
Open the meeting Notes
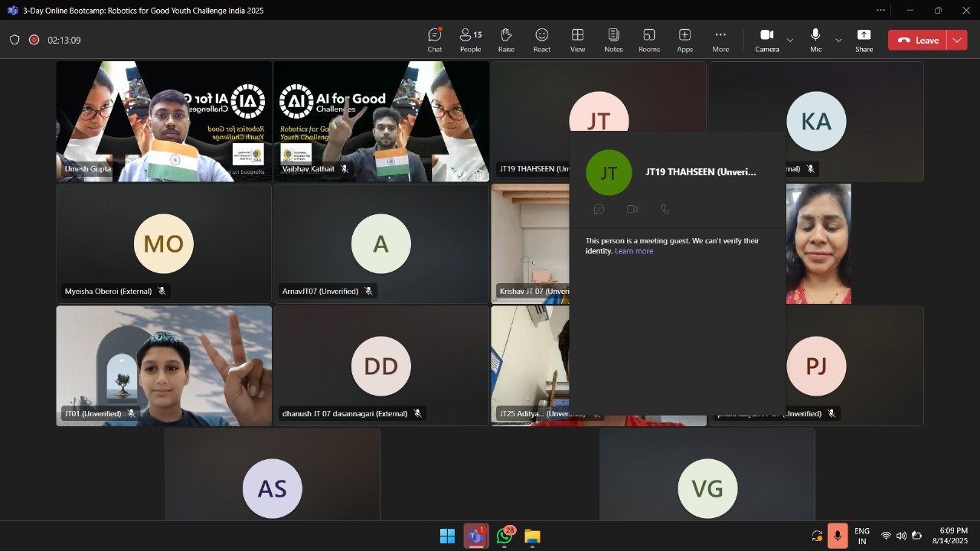click(613, 40)
